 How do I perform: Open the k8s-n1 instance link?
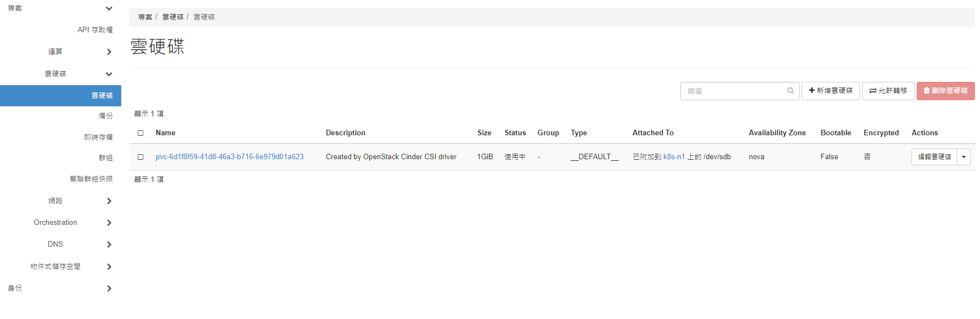[x=674, y=157]
